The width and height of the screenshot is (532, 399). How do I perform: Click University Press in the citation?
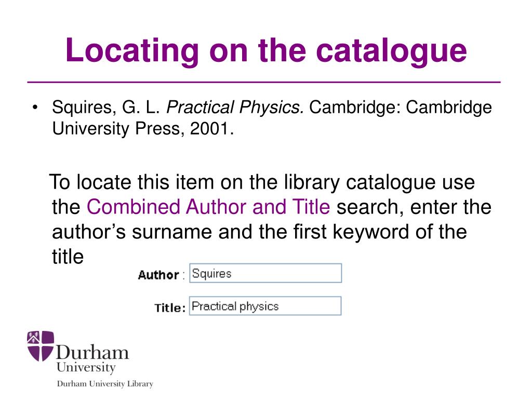click(116, 129)
